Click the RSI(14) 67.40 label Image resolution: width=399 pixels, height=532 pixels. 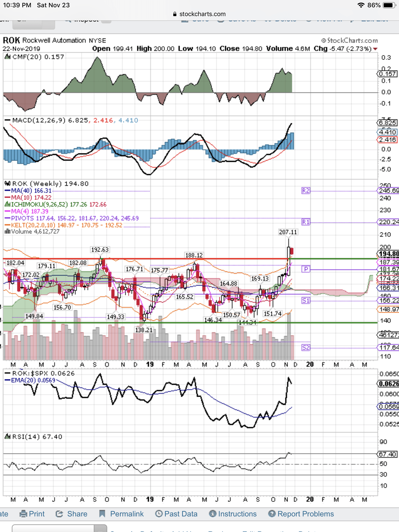pos(34,437)
